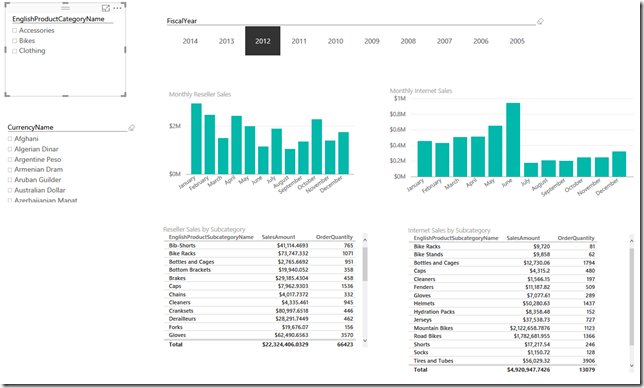The image size is (644, 388).
Task: Tick the Afghani currency checkbox
Action: (x=10, y=139)
